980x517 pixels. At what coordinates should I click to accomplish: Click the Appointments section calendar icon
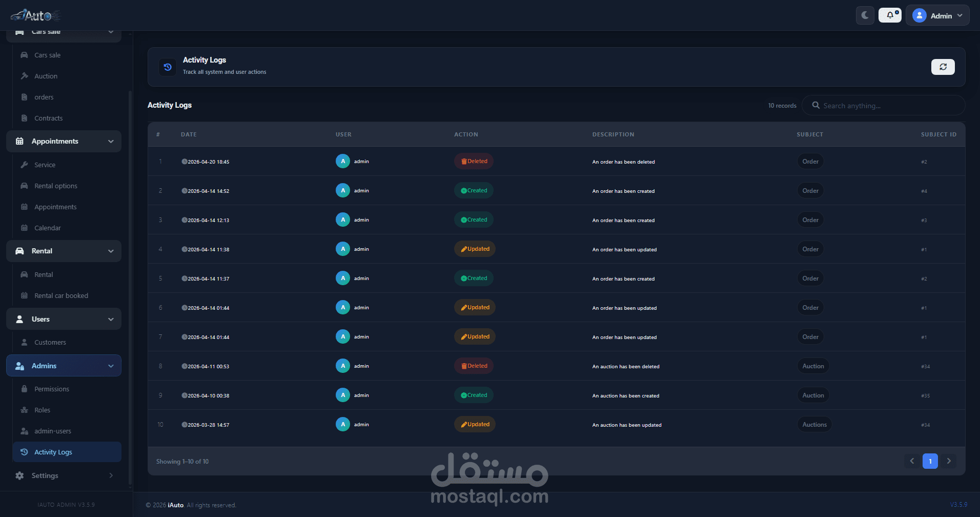[x=19, y=141]
